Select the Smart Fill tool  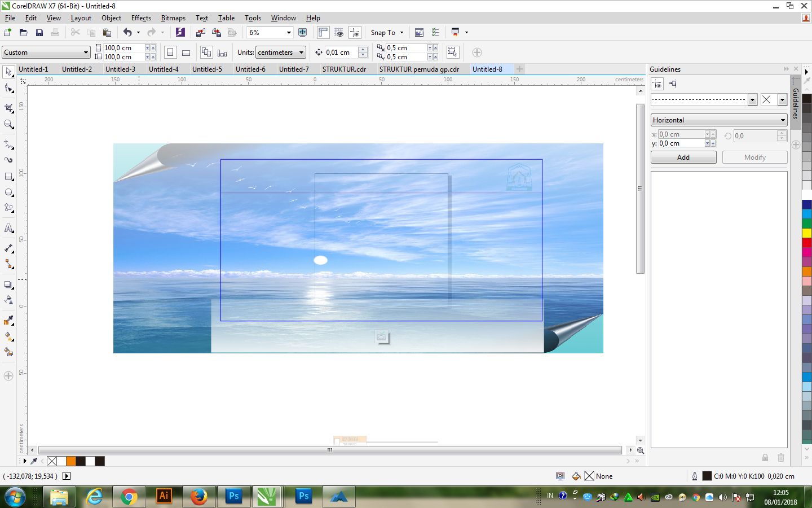[8, 351]
